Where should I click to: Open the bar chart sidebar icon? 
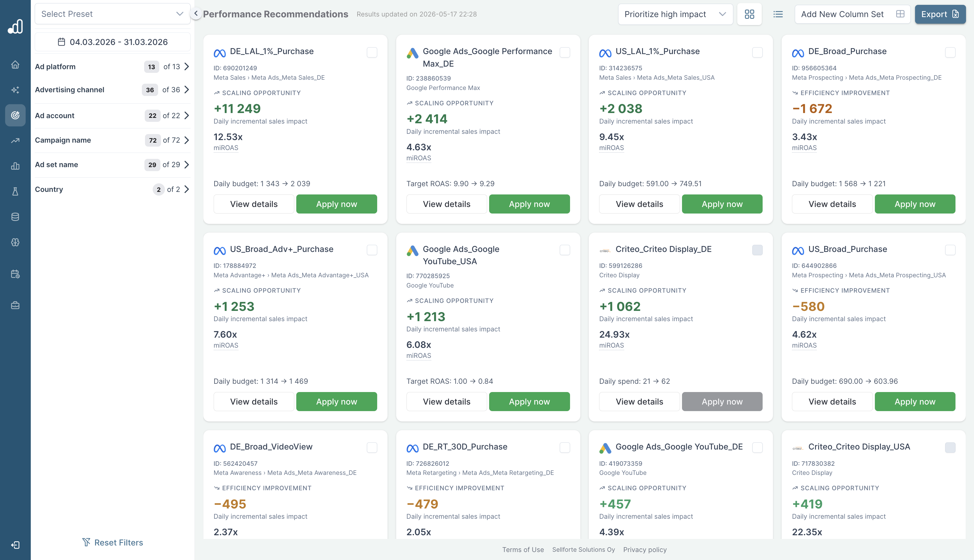15,166
